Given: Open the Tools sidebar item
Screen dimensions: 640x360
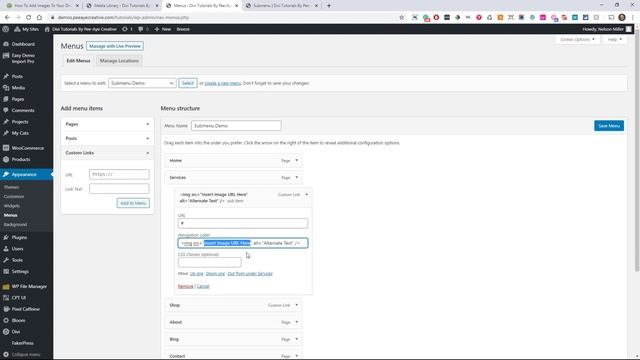Looking at the screenshot, I should 17,260.
